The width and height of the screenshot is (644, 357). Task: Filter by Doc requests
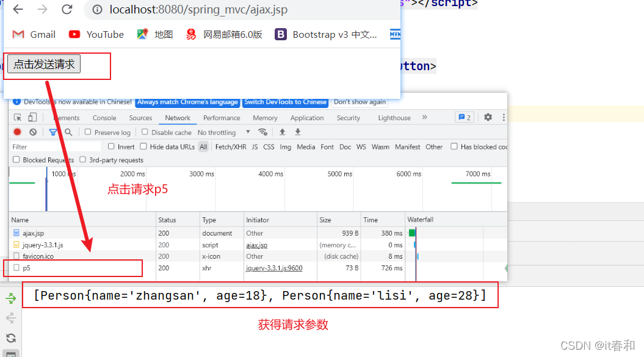click(x=345, y=146)
